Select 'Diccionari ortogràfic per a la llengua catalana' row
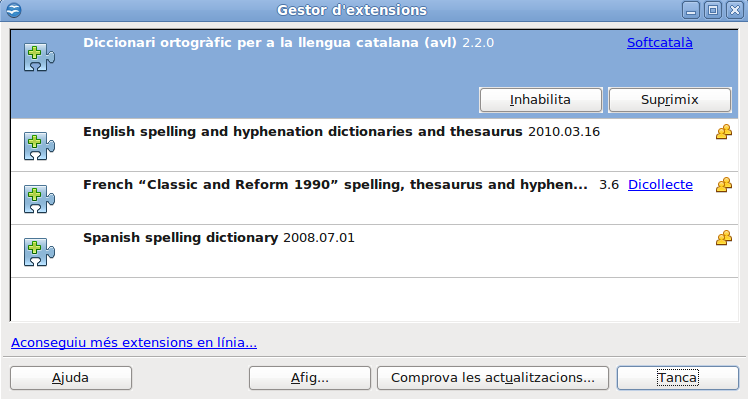This screenshot has height=399, width=748. coord(374,74)
